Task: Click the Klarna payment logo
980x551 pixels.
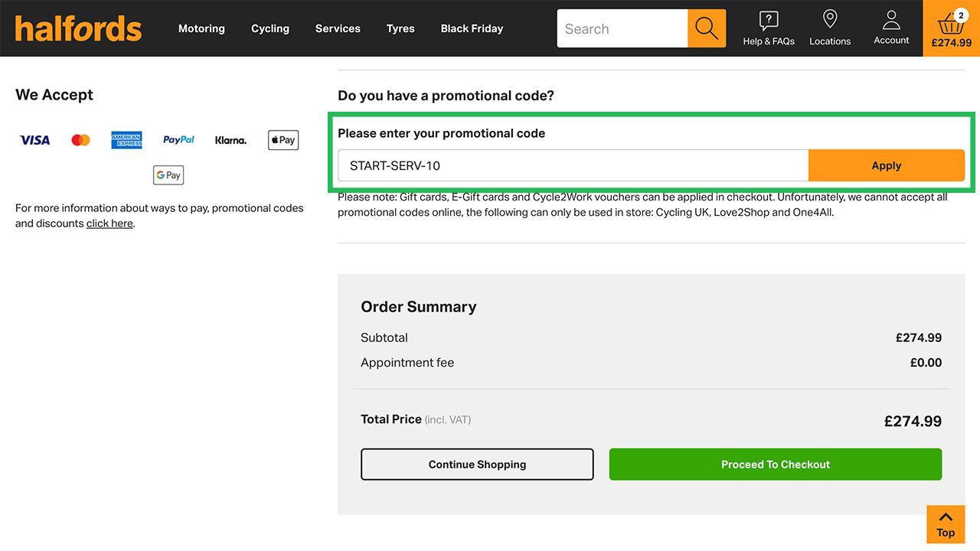Action: pyautogui.click(x=230, y=140)
